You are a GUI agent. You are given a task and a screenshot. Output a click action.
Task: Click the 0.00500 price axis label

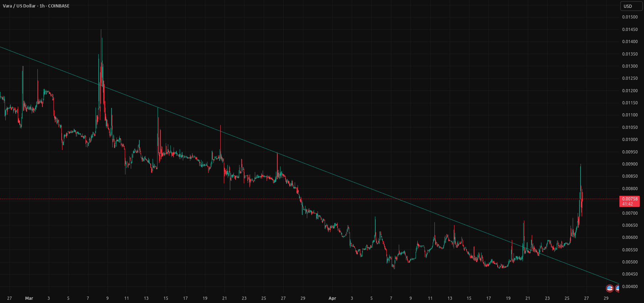click(x=630, y=262)
